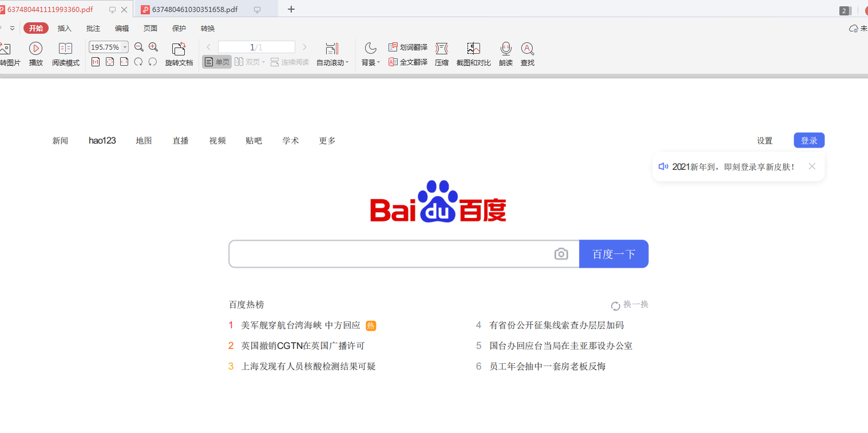The width and height of the screenshot is (868, 433).
Task: Open the 学术 link
Action: [x=291, y=141]
